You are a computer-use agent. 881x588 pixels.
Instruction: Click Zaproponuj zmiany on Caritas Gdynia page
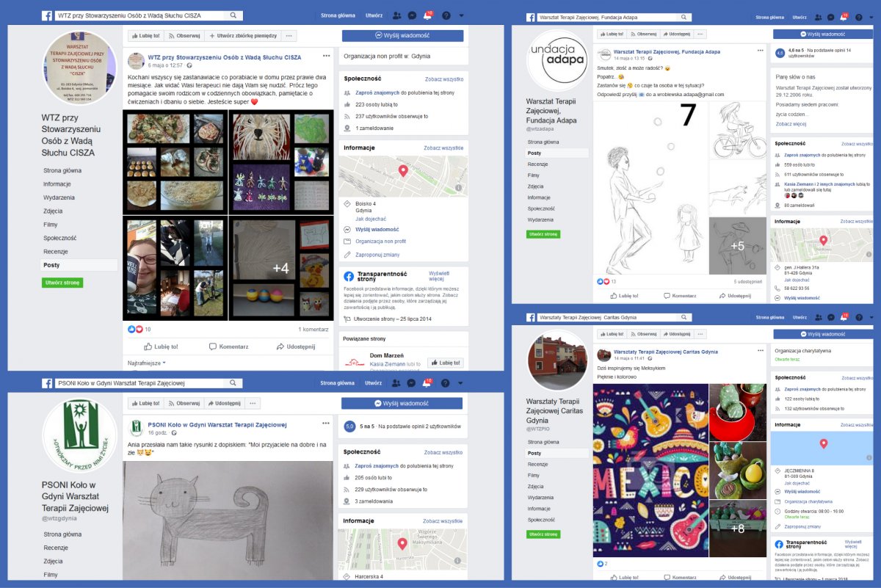click(x=802, y=526)
